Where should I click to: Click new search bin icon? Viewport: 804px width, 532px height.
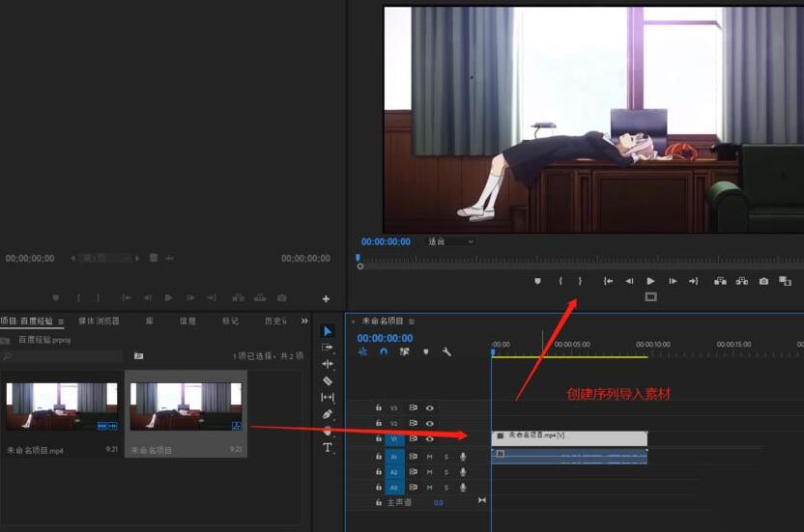(138, 355)
